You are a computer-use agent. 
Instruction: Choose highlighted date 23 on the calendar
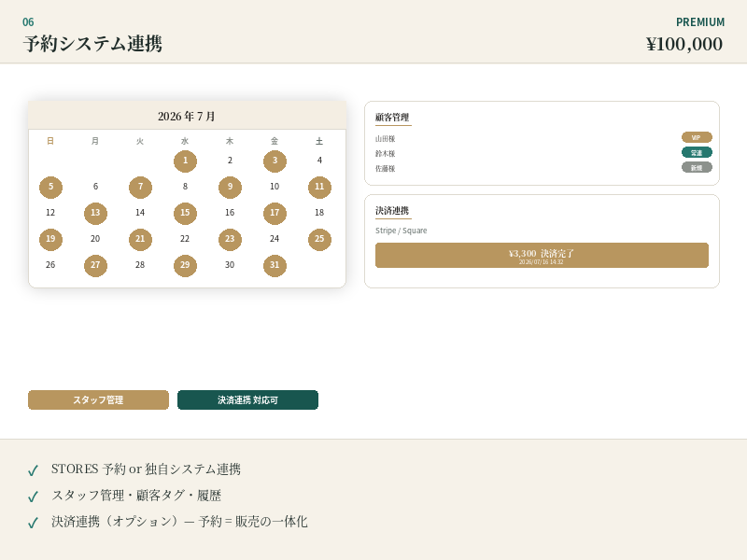point(230,239)
